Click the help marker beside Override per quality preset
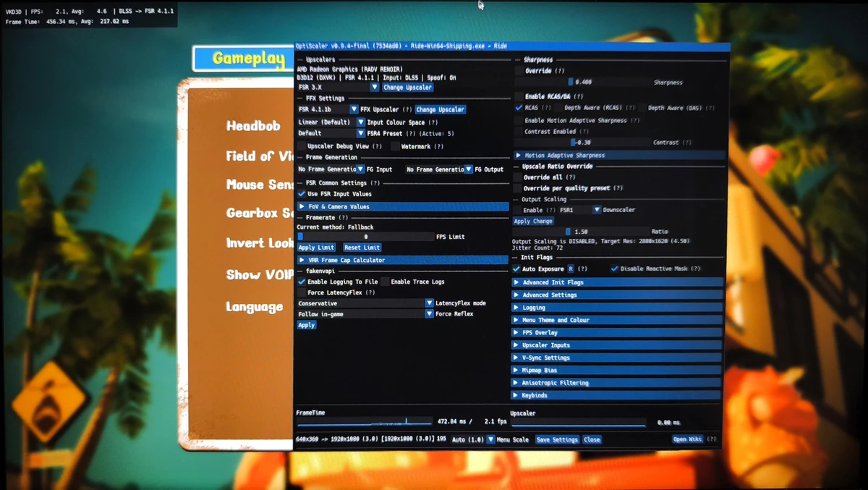 click(x=618, y=188)
